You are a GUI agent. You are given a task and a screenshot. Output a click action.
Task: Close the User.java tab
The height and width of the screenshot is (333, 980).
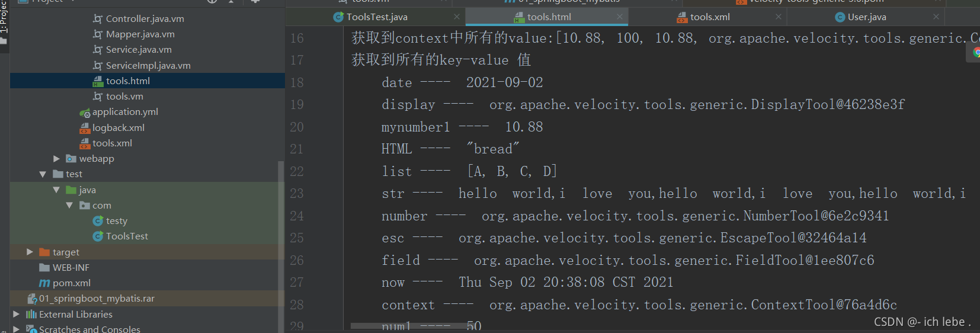pyautogui.click(x=936, y=17)
